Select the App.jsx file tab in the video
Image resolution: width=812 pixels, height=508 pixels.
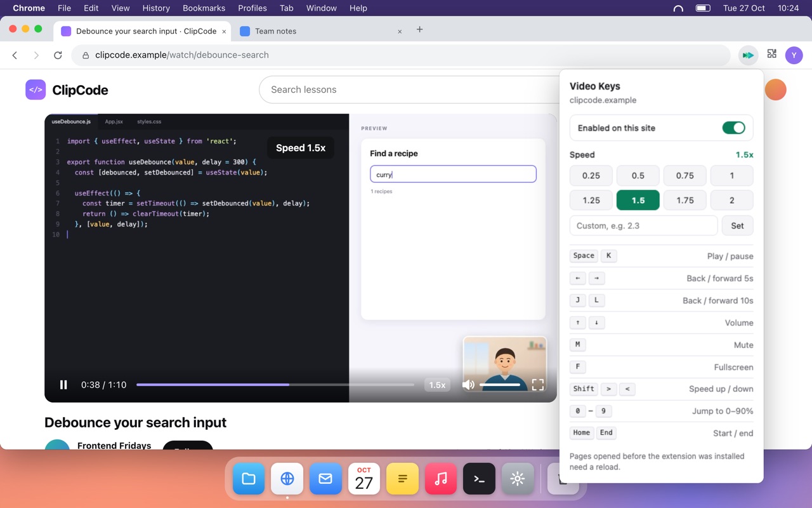[114, 121]
